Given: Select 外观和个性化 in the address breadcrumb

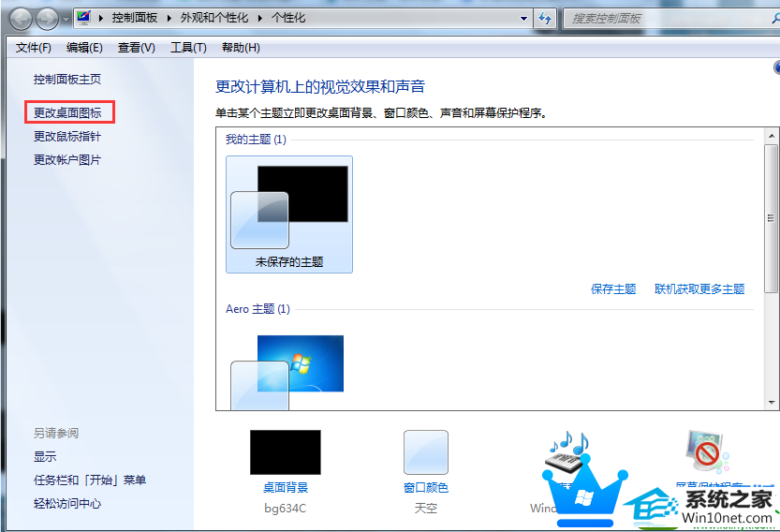Looking at the screenshot, I should pyautogui.click(x=213, y=19).
